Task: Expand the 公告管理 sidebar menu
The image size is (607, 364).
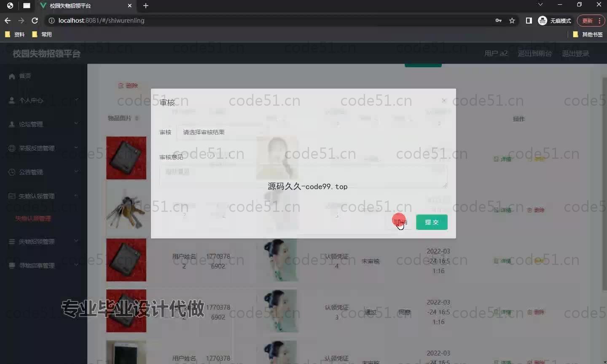Action: click(43, 172)
